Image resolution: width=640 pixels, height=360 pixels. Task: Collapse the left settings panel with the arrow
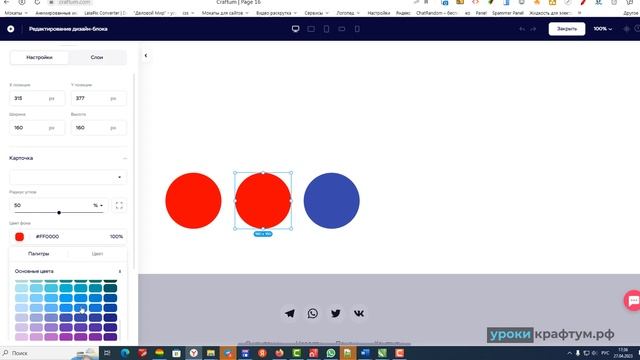click(146, 56)
